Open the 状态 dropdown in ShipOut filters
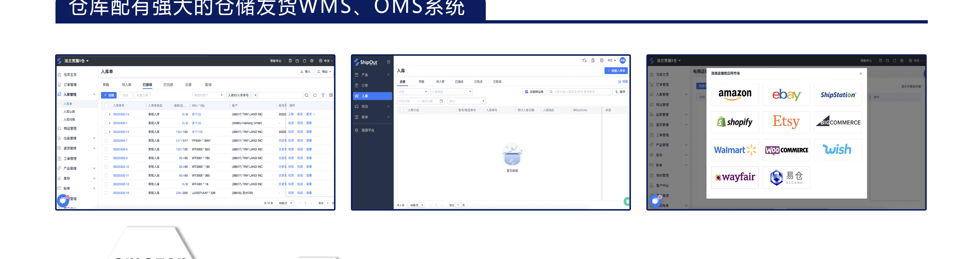The image size is (980, 259). point(413,92)
